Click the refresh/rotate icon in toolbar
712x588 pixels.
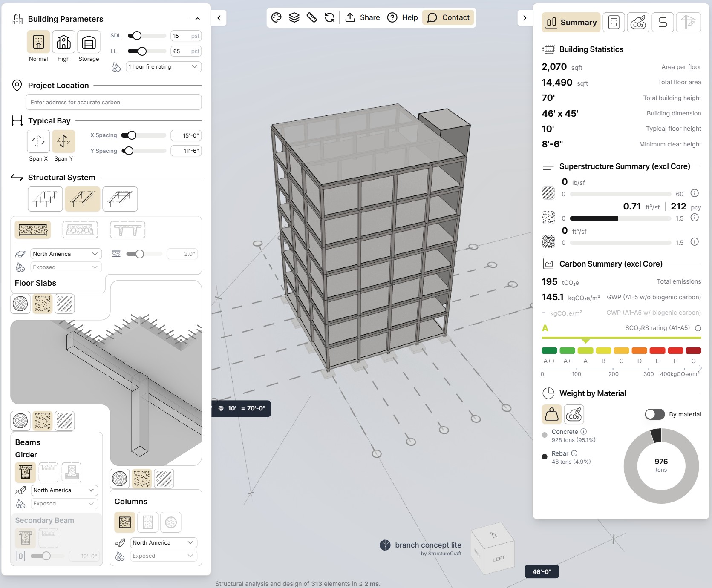(329, 17)
